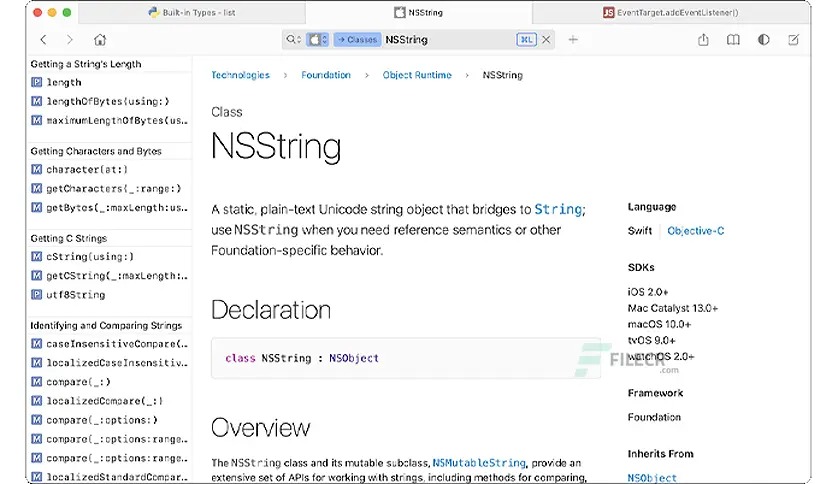
Task: Click the Classes filter token in search
Action: point(357,40)
